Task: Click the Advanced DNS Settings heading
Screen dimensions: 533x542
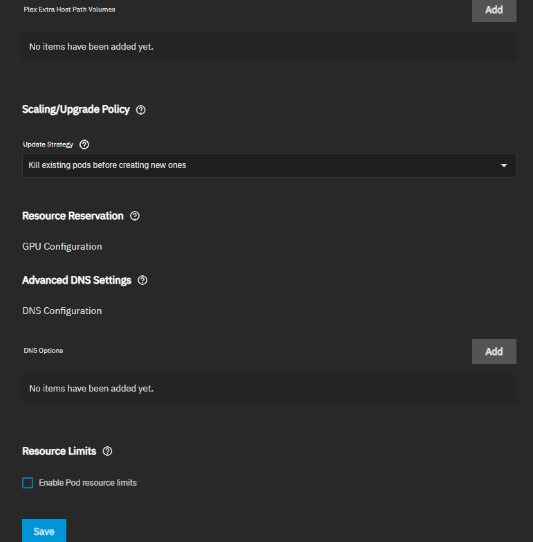Action: point(77,280)
